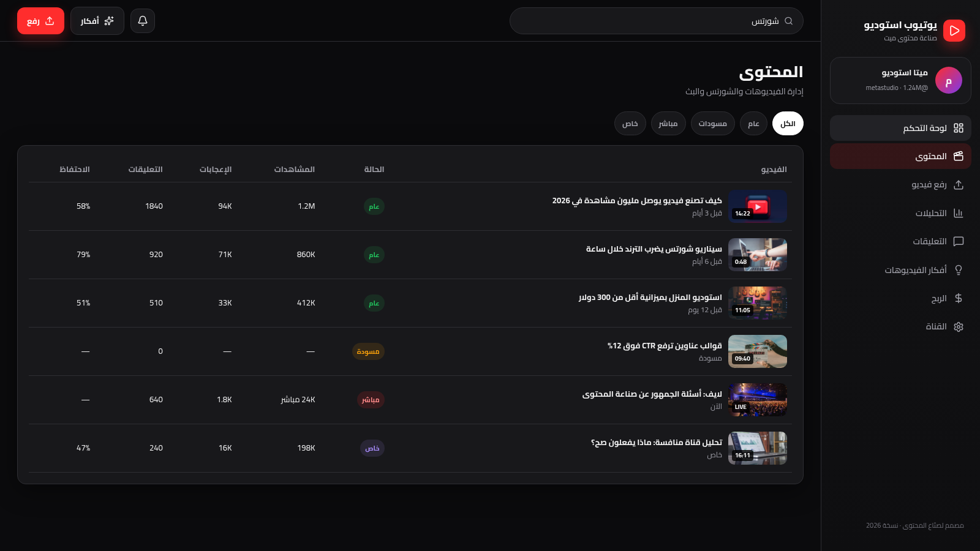Viewport: 980px width, 551px height.
Task: Open المحتوى content page in sidebar
Action: coord(900,156)
